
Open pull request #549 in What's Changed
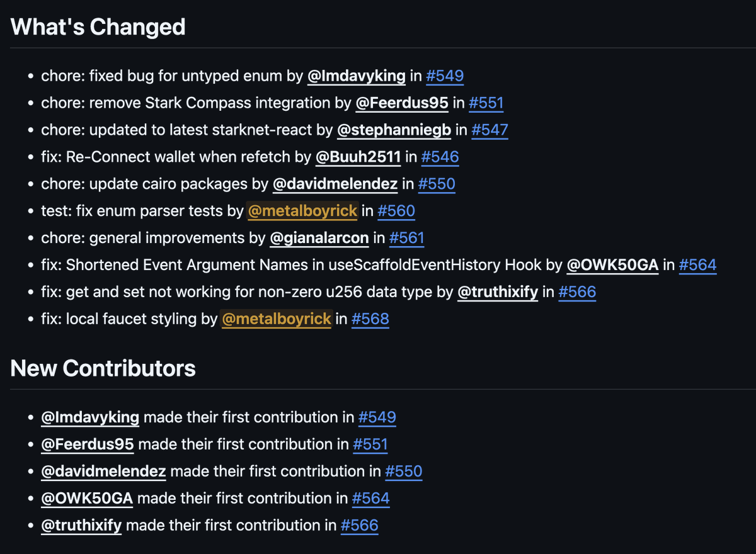(x=445, y=76)
